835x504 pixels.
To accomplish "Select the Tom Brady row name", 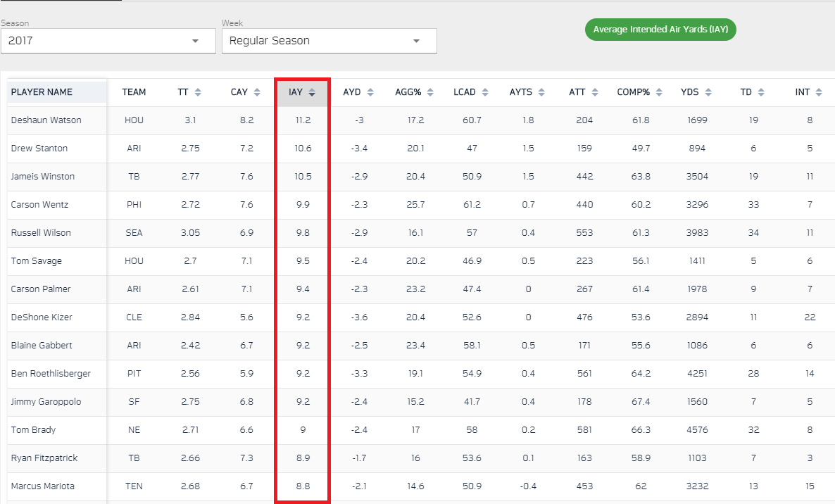I will (34, 430).
